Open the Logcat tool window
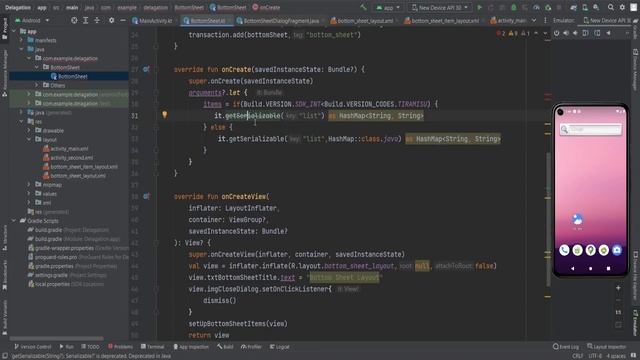640x360 pixels. click(280, 347)
